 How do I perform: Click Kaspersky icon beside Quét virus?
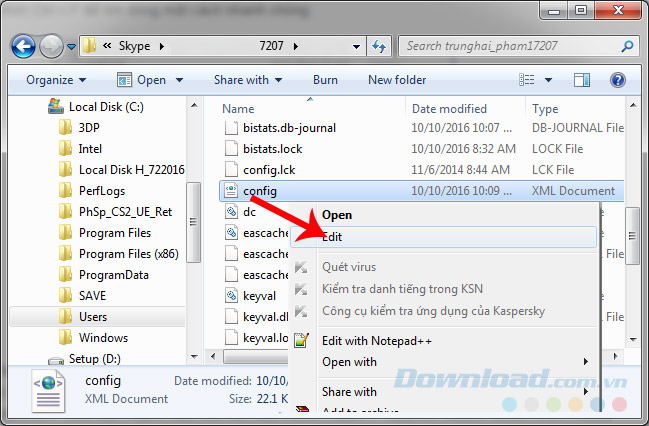301,267
